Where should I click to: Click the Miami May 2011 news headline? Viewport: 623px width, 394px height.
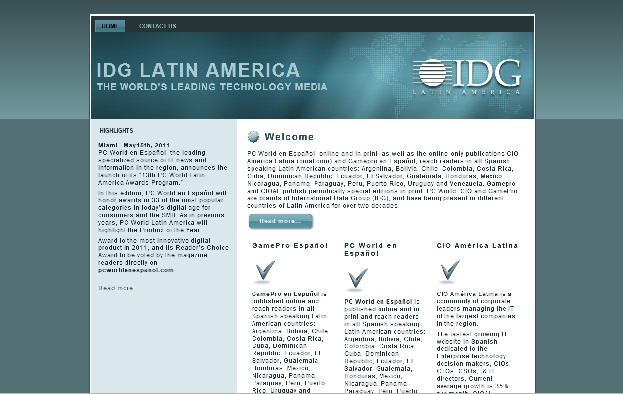point(134,145)
